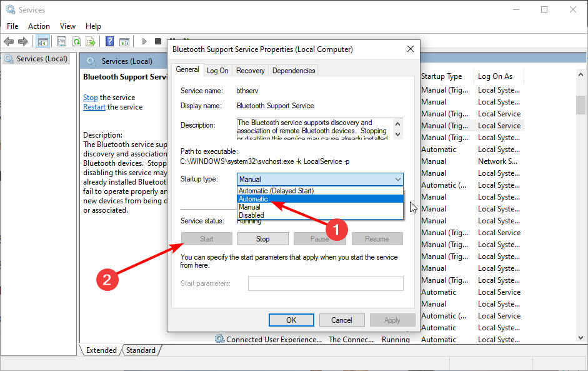The image size is (588, 371).
Task: Click the Export List toolbar icon
Action: (91, 41)
